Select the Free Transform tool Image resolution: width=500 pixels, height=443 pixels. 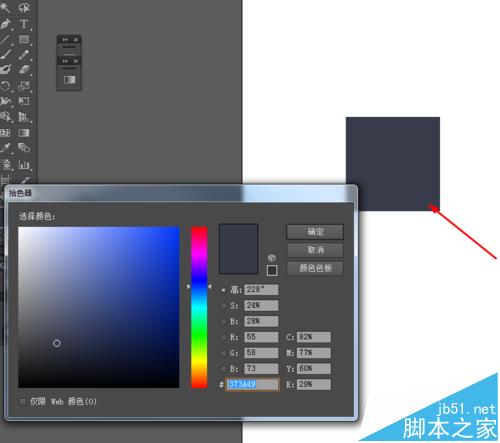click(x=24, y=101)
